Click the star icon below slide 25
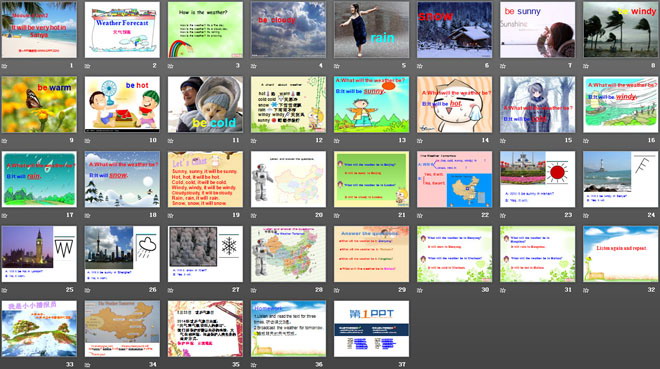This screenshot has width=660, height=369. coord(5,290)
